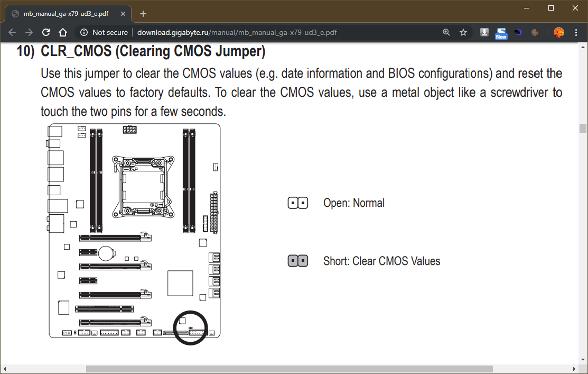Focus the address bar URL

tap(237, 32)
